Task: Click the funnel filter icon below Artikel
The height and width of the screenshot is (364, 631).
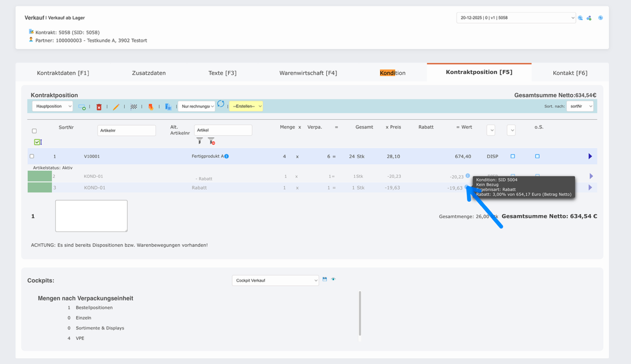Action: [x=199, y=141]
